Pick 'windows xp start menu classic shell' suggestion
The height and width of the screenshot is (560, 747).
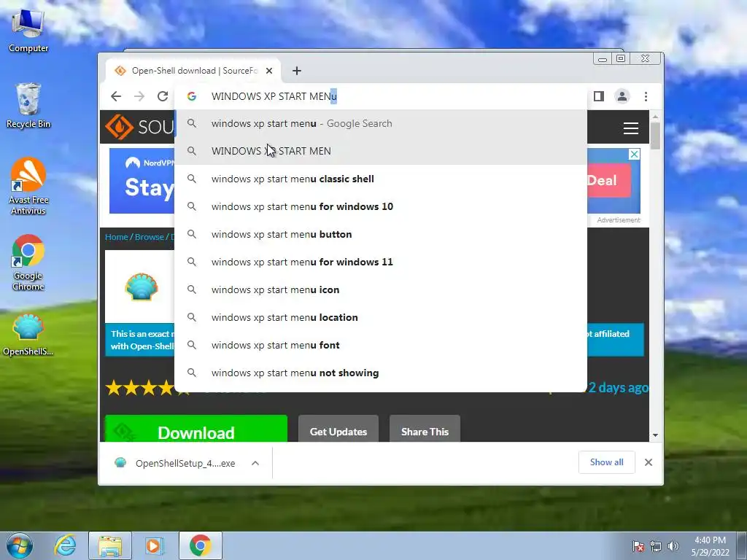coord(381,179)
